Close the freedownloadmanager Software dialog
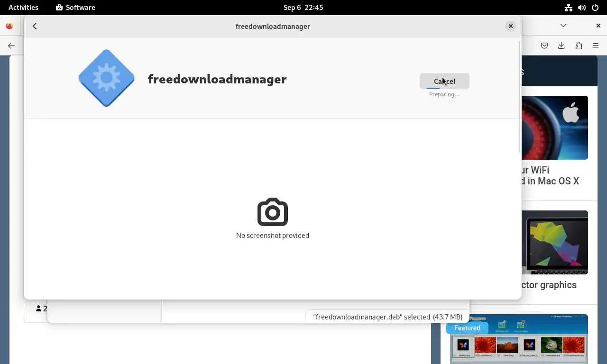 click(510, 26)
